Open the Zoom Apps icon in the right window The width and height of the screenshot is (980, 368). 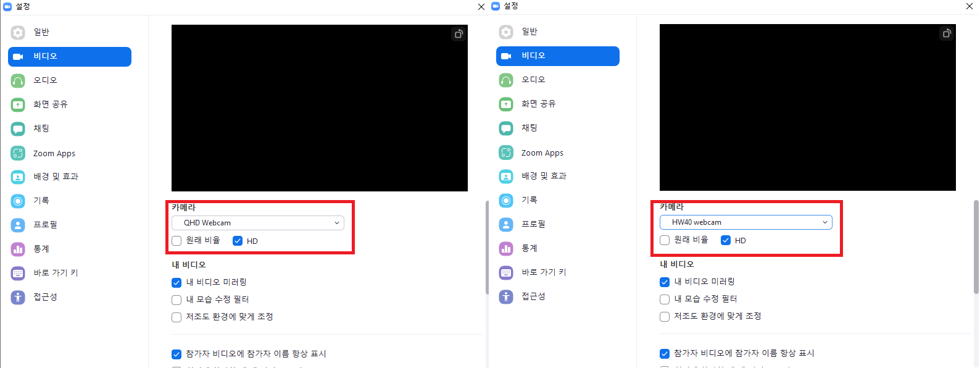pyautogui.click(x=506, y=153)
